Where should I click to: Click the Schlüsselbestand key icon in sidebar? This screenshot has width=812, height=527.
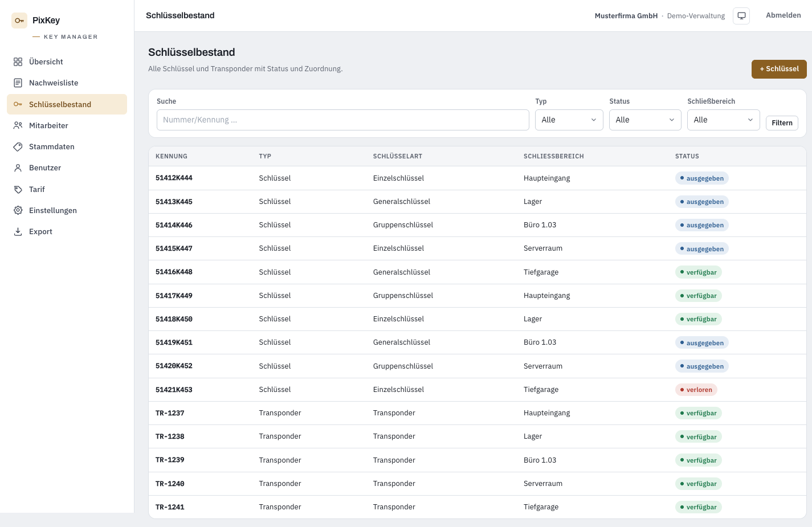pos(18,104)
